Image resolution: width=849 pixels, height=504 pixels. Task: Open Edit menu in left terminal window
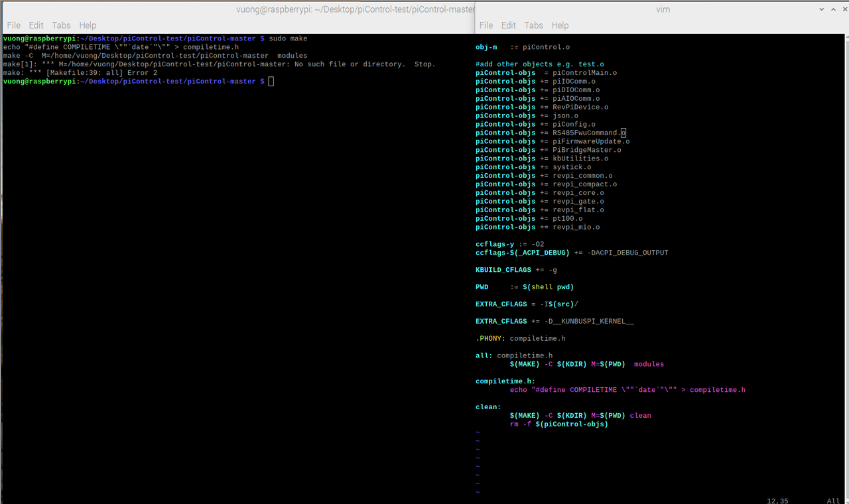tap(36, 25)
